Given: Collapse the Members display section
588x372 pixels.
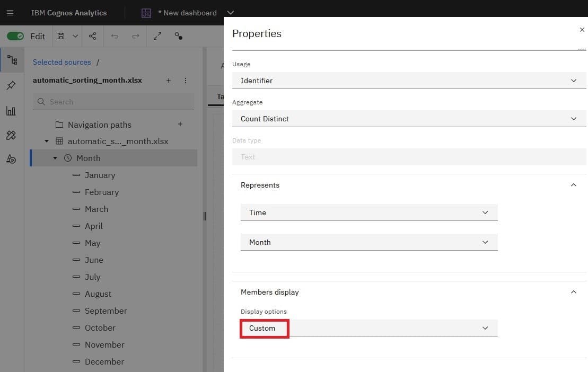Looking at the screenshot, I should (x=573, y=292).
